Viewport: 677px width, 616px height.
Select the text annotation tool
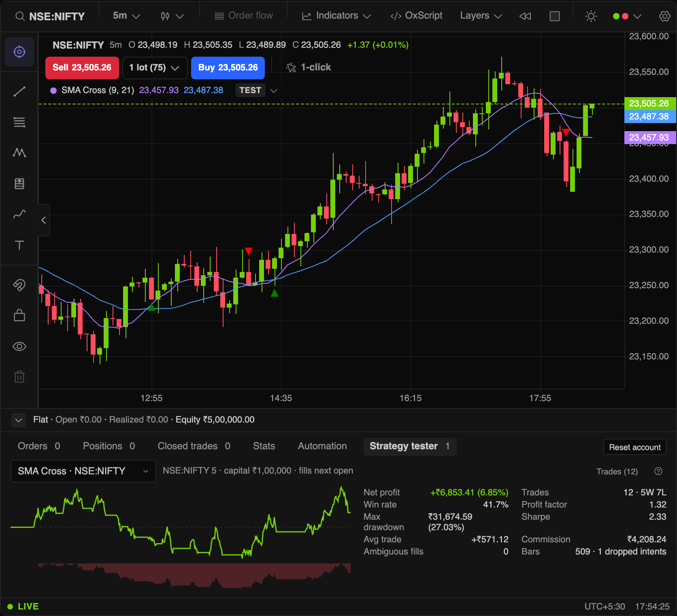(x=19, y=245)
